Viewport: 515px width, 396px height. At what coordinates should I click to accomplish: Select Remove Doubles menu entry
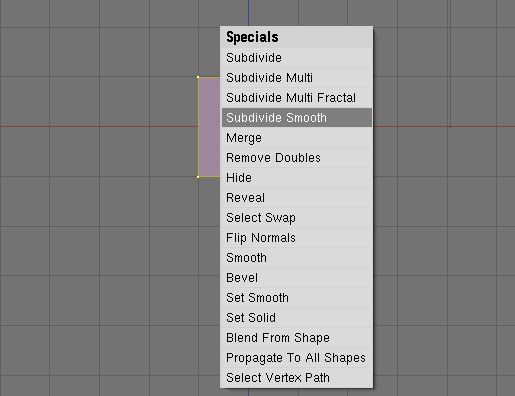297,158
